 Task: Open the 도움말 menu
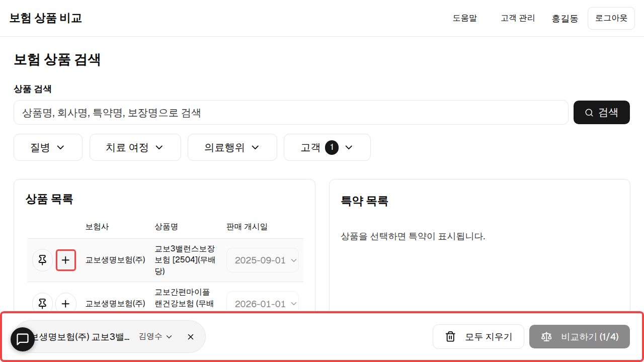click(465, 18)
